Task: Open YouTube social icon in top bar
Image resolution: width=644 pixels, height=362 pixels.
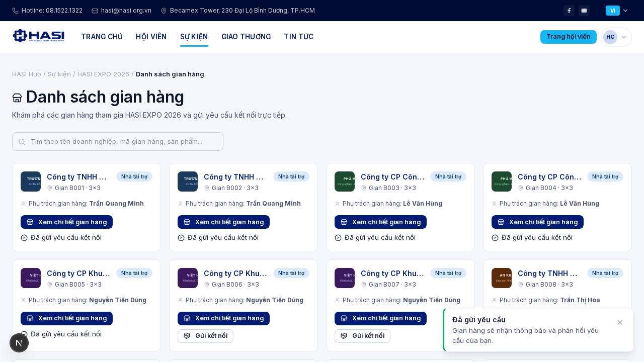Action: pyautogui.click(x=584, y=11)
